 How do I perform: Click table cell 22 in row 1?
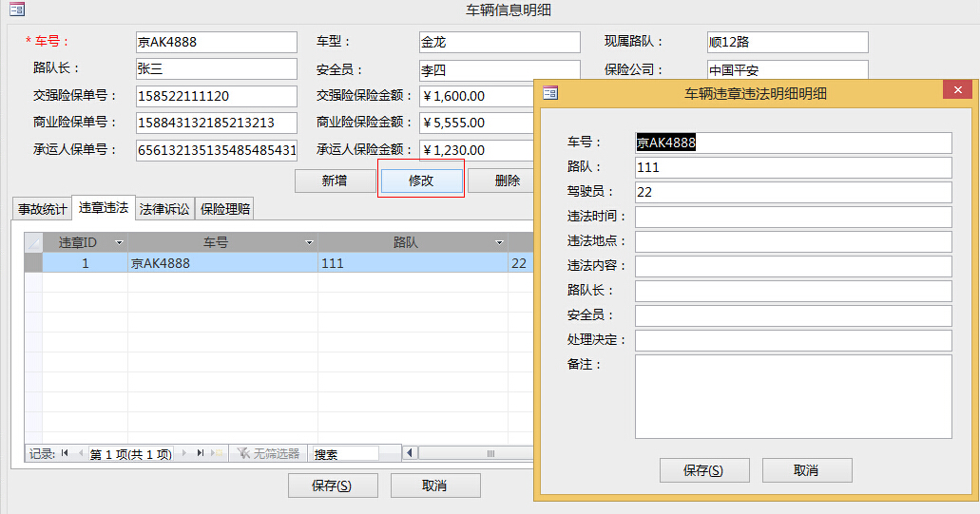click(x=521, y=263)
